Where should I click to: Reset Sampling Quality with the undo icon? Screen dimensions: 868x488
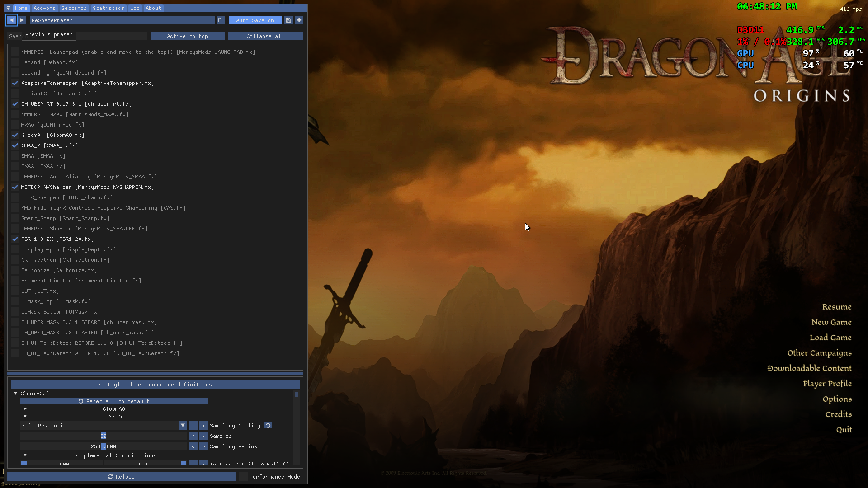pos(268,426)
